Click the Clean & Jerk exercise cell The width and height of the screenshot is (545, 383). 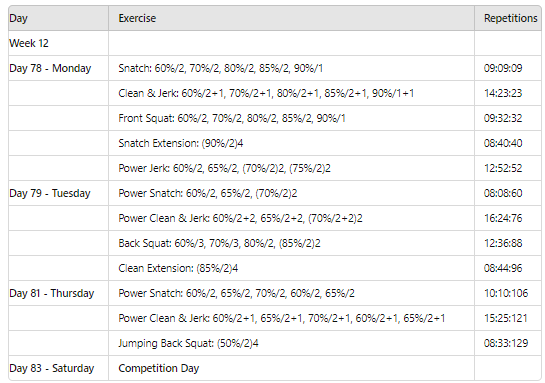pos(291,93)
